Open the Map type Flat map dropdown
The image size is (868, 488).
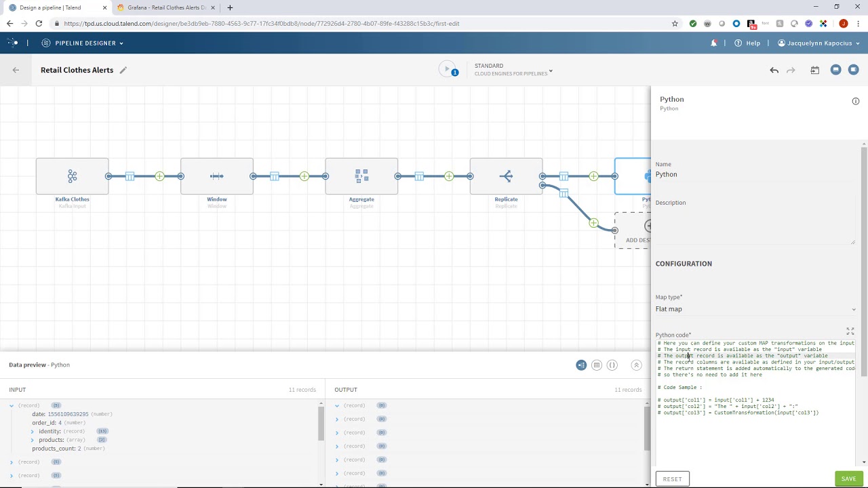[755, 309]
